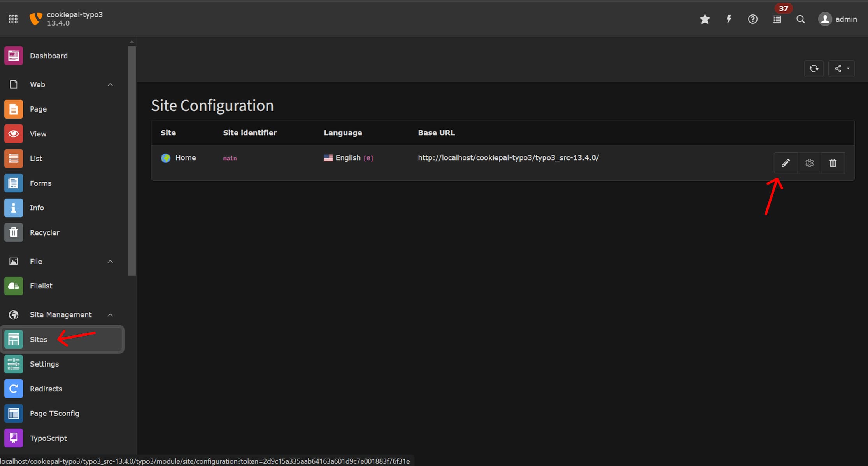Open the Redirects module
Screen dimensions: 868x466
tap(46, 389)
